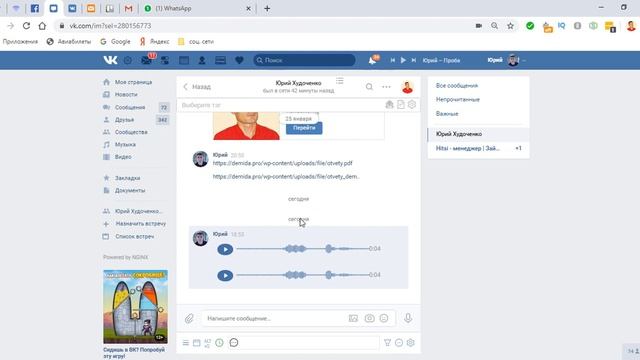Click green clock icon in bottom toolbar
Viewport: 640px width, 360px height.
pos(220,343)
